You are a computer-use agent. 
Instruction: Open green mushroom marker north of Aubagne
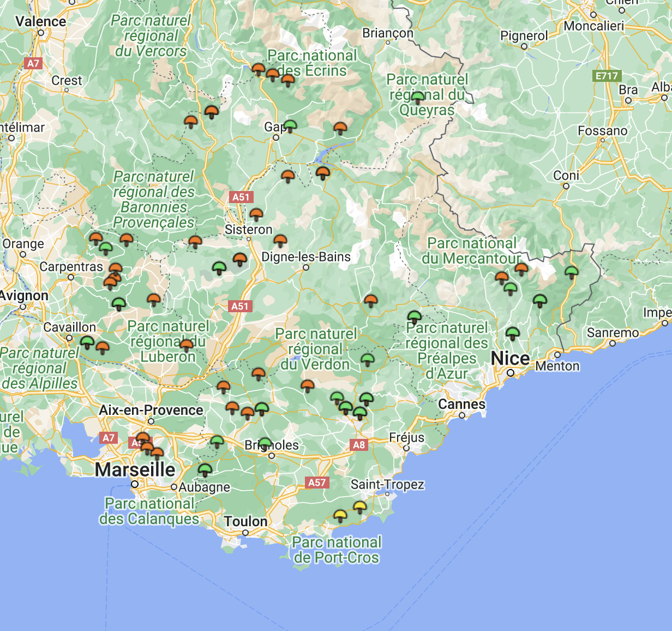[x=205, y=469]
